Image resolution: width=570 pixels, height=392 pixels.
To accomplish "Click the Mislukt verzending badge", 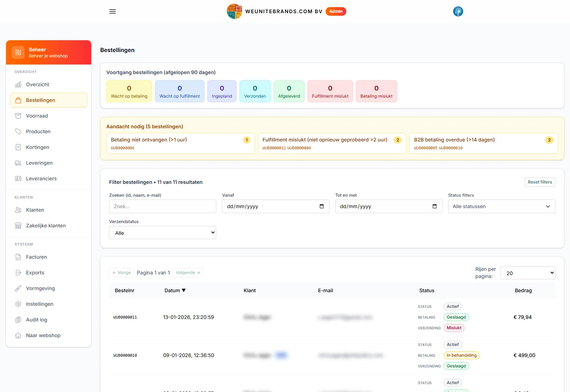I will click(x=454, y=328).
